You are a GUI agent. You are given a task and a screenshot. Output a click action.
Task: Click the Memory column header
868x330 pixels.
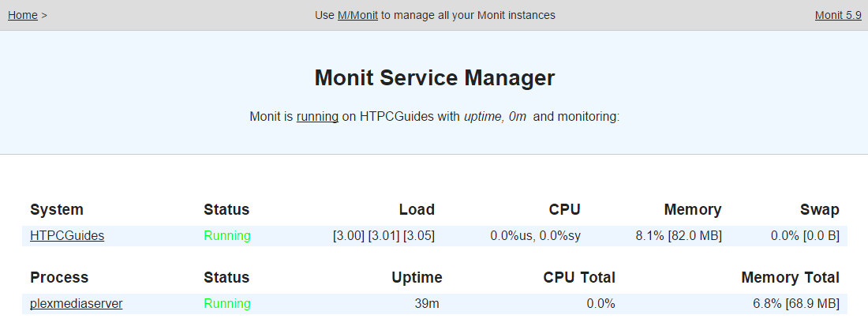pyautogui.click(x=692, y=209)
